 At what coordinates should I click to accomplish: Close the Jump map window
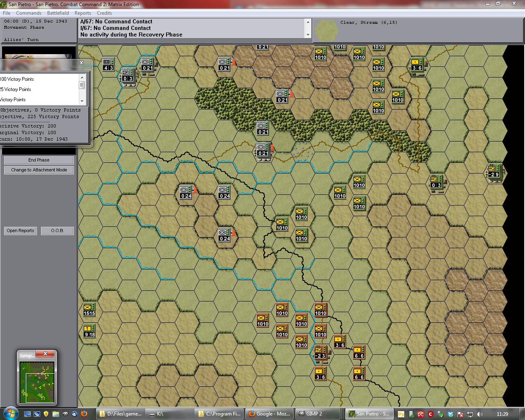tap(45, 354)
